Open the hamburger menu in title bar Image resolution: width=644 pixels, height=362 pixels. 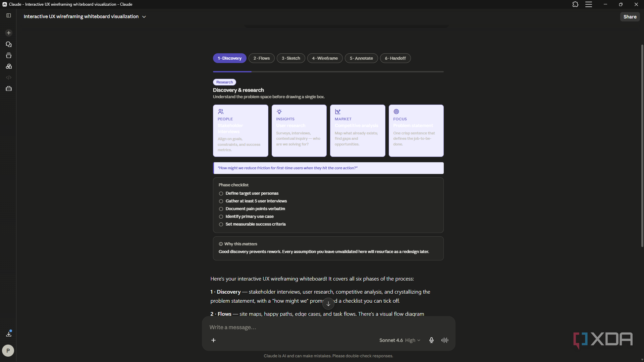pyautogui.click(x=589, y=4)
